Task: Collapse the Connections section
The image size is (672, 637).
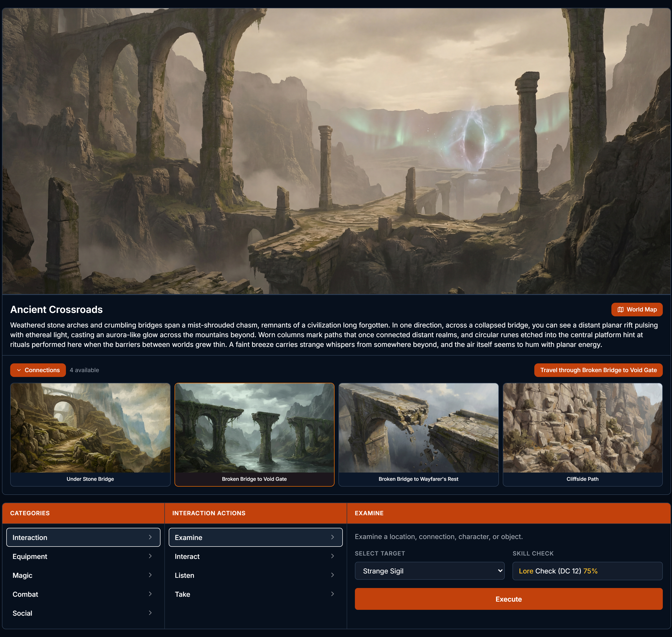Action: click(x=38, y=370)
